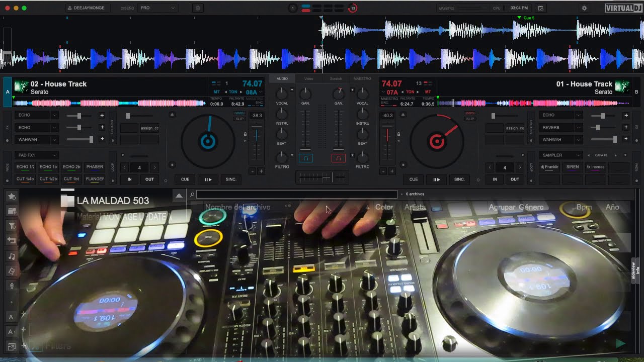The width and height of the screenshot is (644, 362).
Task: Open deck B SAMPLER pads dropdown
Action: tap(560, 155)
